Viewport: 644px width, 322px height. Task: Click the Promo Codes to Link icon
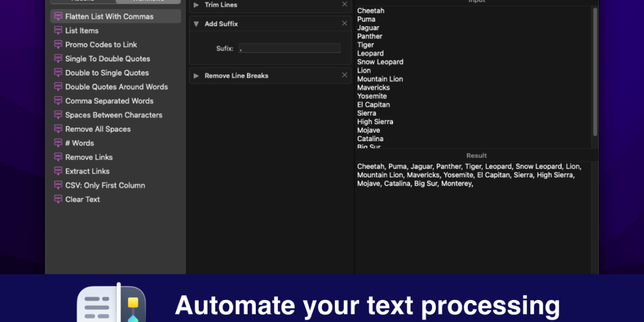click(x=58, y=45)
